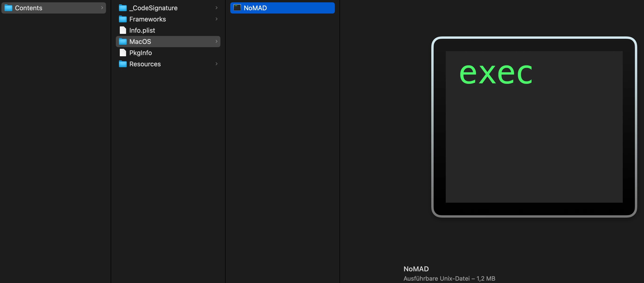Select the _CodeSignature folder name
644x283 pixels.
(x=153, y=8)
